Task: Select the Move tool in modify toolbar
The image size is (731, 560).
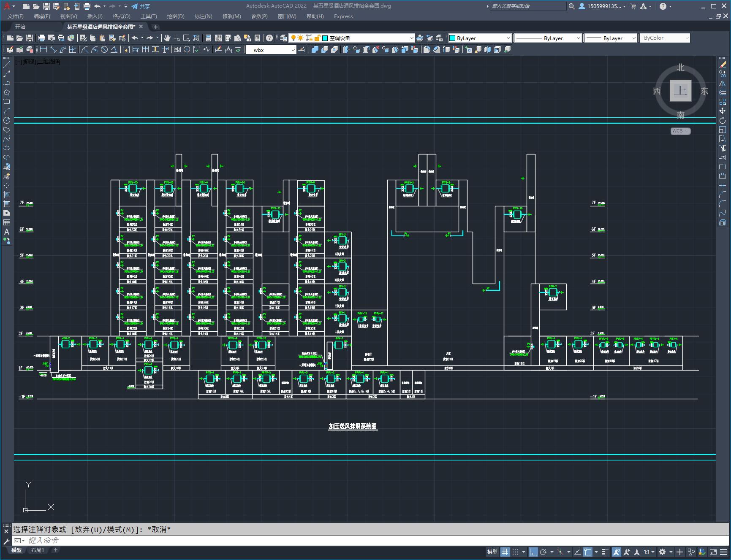Action: tap(723, 111)
